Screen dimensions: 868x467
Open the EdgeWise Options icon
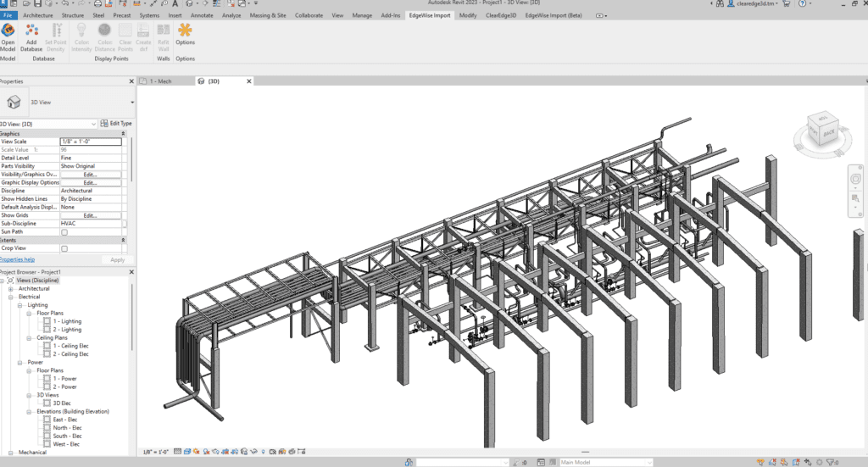pyautogui.click(x=185, y=34)
